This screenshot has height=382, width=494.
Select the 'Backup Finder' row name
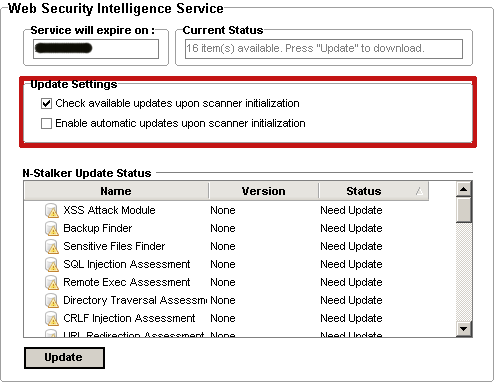[x=98, y=228]
